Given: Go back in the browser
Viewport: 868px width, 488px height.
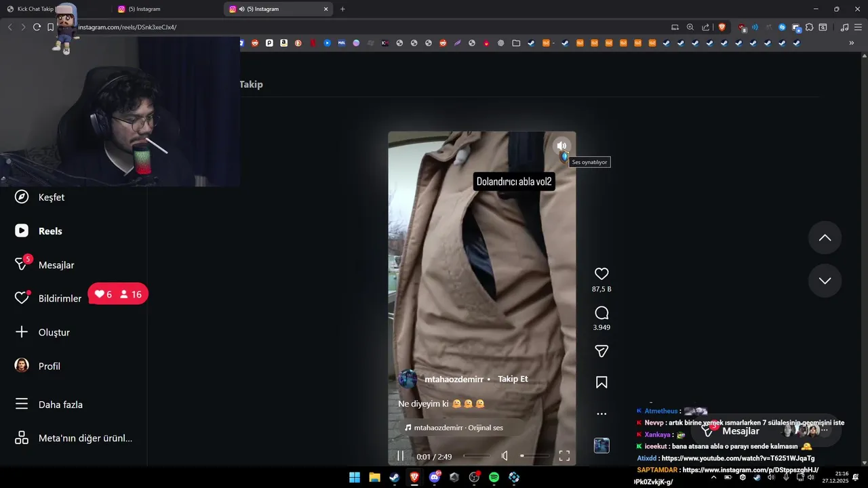Looking at the screenshot, I should click(9, 27).
